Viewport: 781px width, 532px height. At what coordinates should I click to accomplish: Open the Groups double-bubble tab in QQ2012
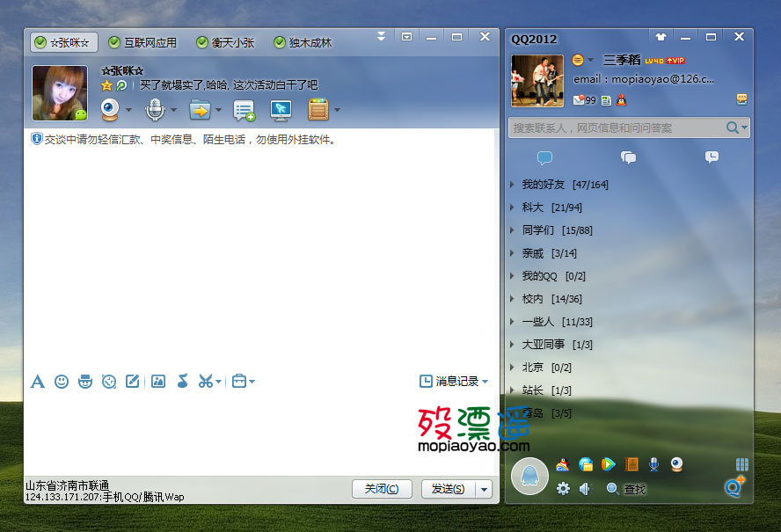tap(628, 158)
